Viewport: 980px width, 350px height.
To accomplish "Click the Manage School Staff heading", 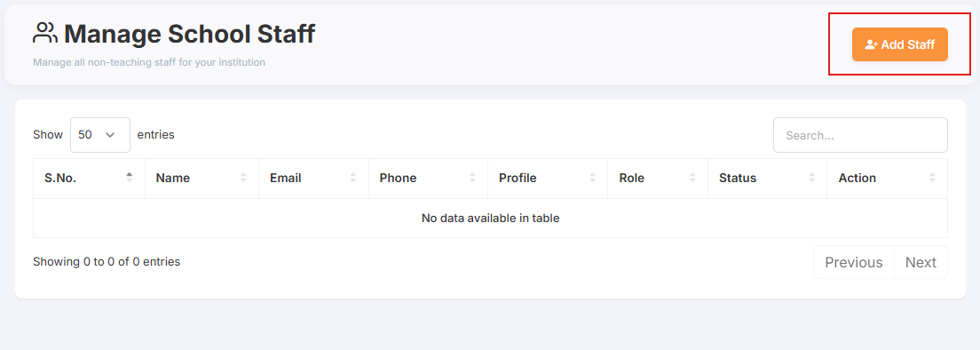I will click(189, 34).
